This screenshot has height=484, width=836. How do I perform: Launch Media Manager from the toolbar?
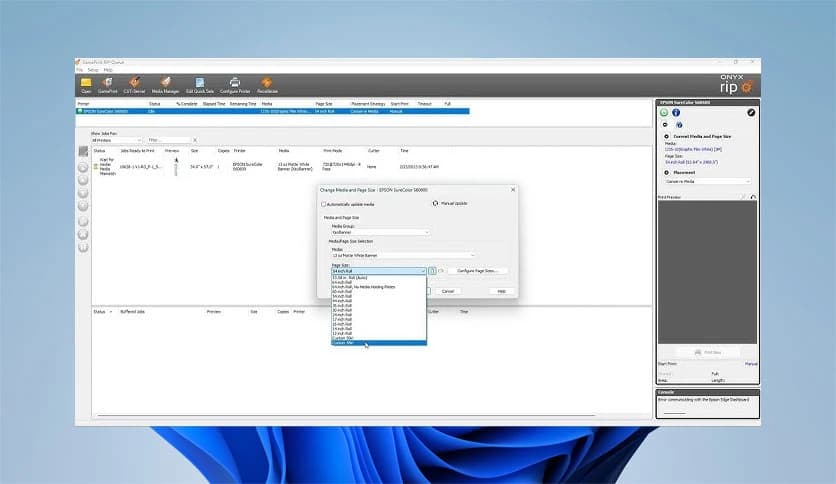point(165,85)
